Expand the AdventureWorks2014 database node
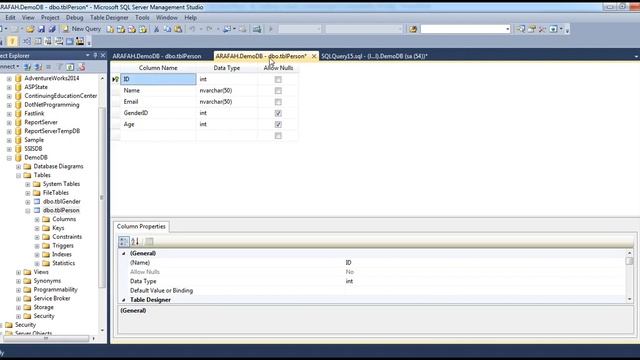Screen dimensions: 640x360 tap(9, 78)
